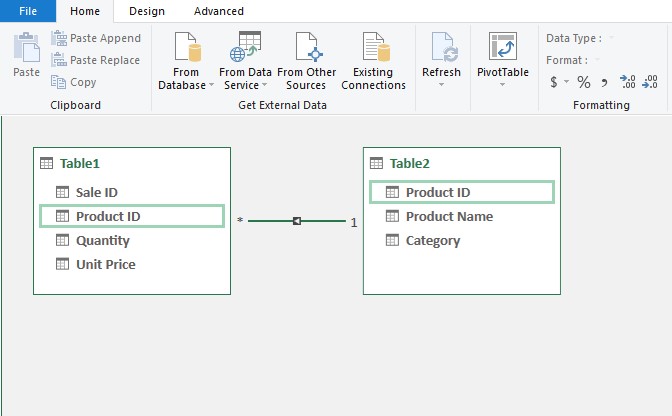Expand the Refresh dropdown arrow
Image resolution: width=672 pixels, height=416 pixels.
441,84
